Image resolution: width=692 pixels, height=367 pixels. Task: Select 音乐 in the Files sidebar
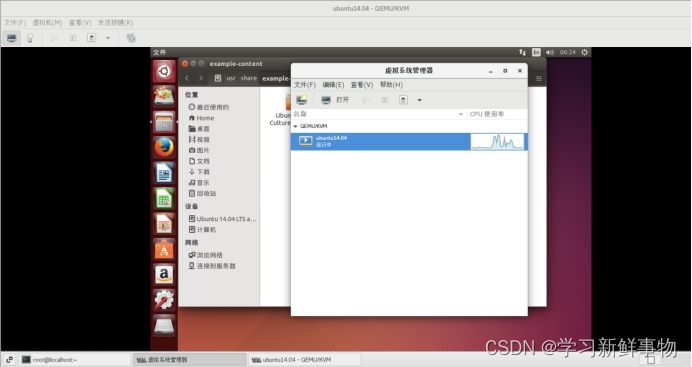(199, 183)
